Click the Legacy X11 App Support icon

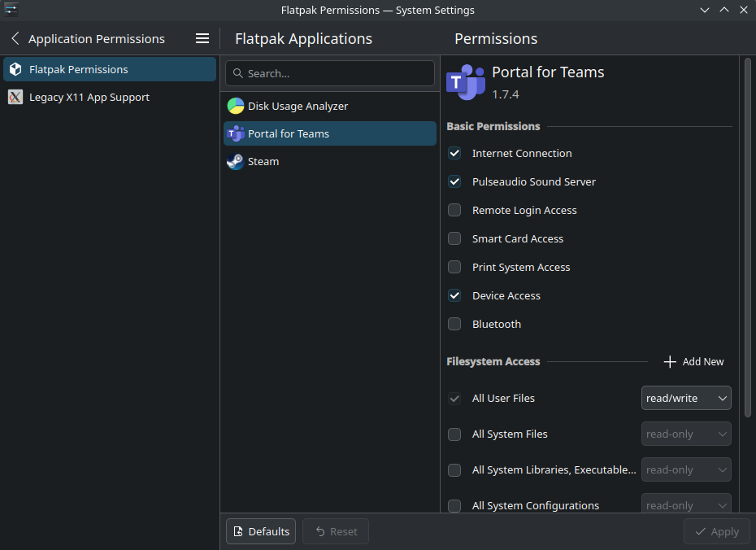14,97
